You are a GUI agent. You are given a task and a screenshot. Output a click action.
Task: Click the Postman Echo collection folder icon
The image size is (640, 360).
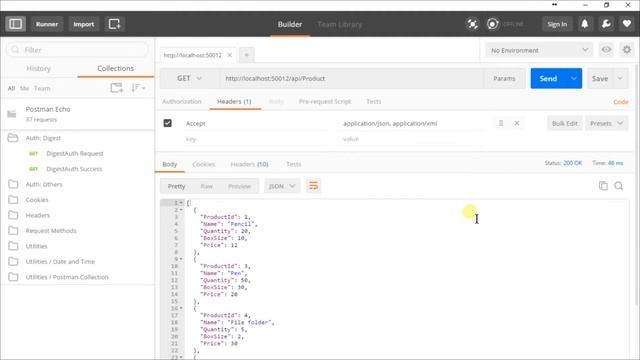pos(12,114)
